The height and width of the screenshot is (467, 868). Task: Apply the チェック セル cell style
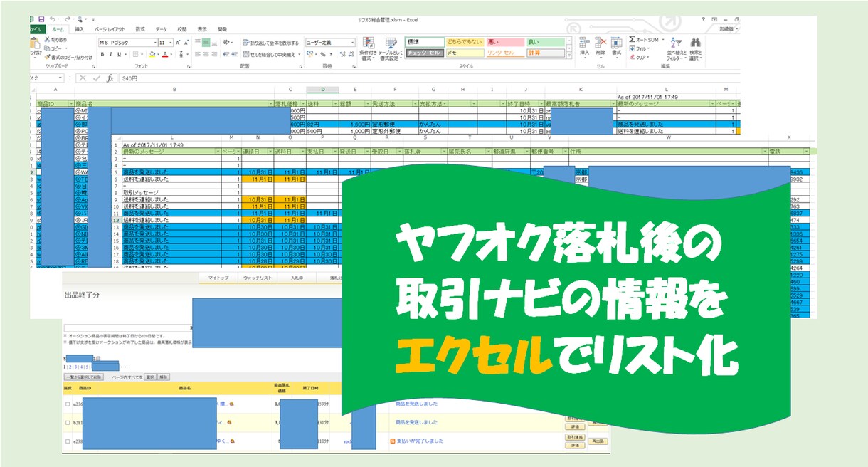coord(425,53)
